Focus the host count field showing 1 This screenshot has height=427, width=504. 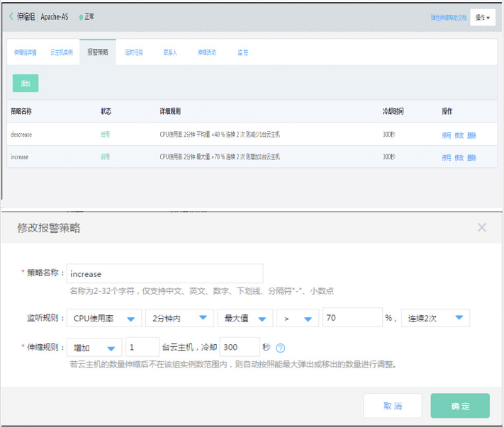pos(142,347)
